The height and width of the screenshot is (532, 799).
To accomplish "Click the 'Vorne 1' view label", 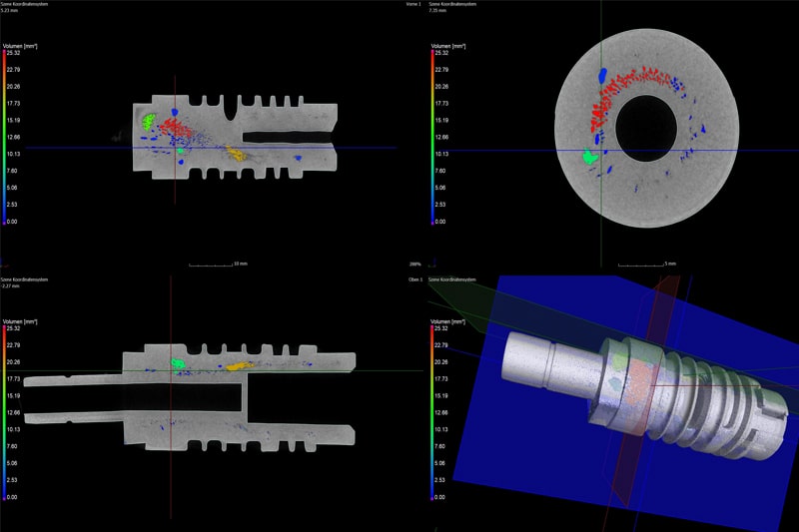I will pyautogui.click(x=409, y=4).
